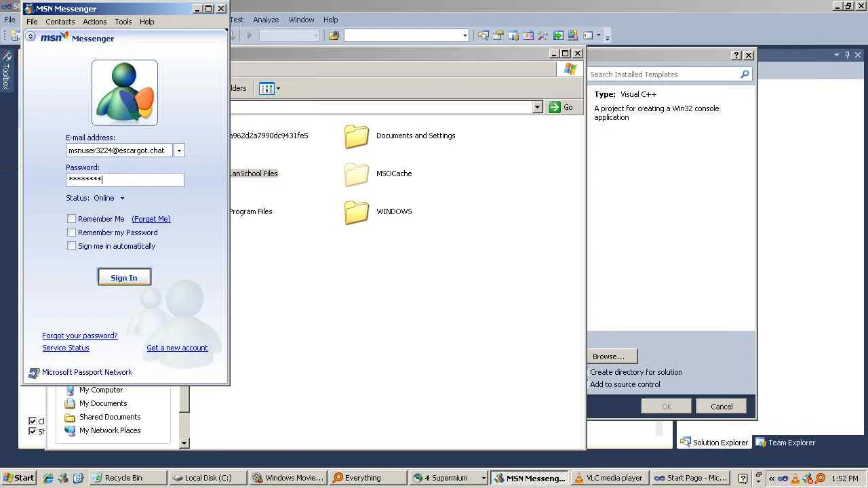Click the Toolbox (wrench) toolbar icon in Visual Studio

pyautogui.click(x=543, y=35)
